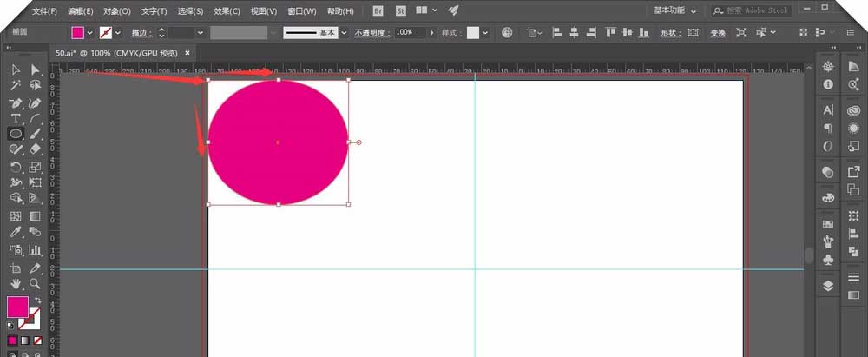Select the Column Graph tool

pos(36,250)
